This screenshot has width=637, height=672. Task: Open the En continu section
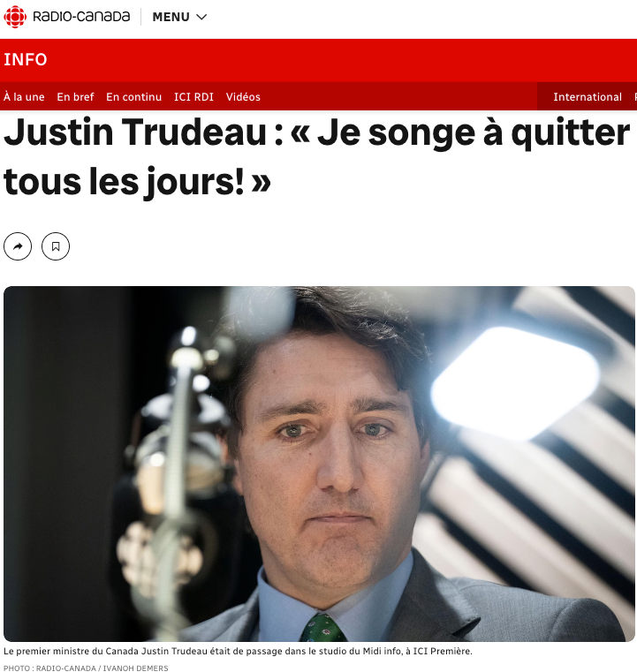(133, 97)
